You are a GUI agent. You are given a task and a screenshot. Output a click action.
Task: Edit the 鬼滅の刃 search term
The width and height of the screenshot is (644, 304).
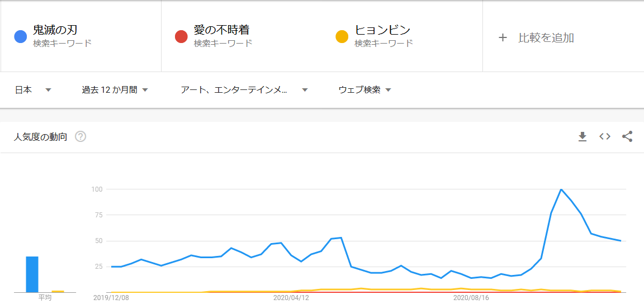tap(55, 30)
